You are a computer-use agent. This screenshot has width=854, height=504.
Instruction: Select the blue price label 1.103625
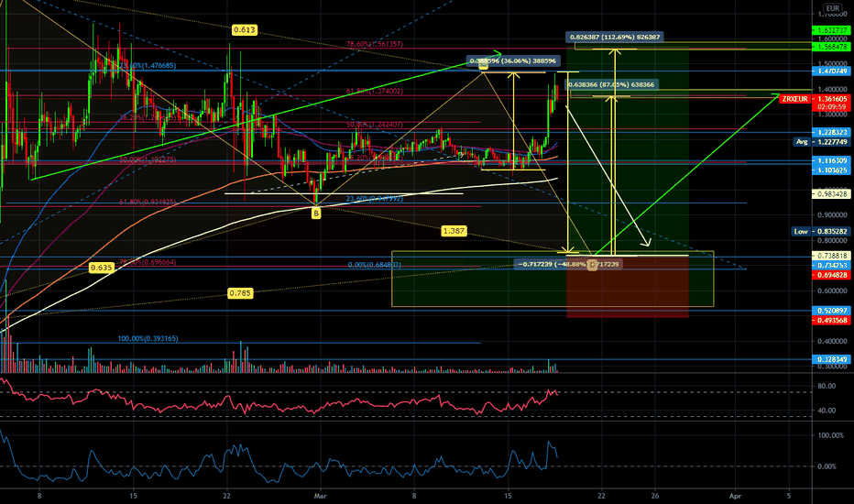click(832, 170)
